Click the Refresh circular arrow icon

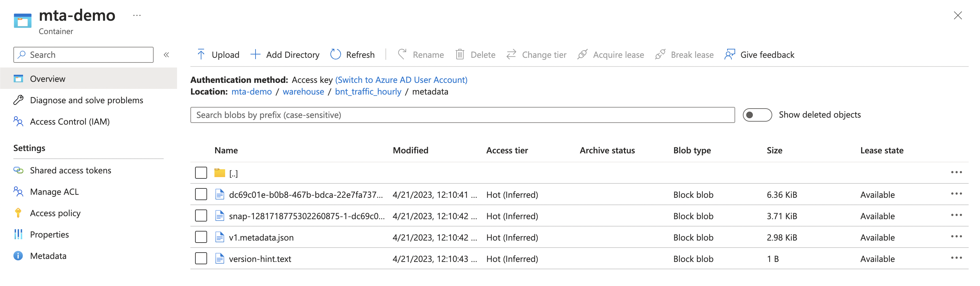[335, 54]
